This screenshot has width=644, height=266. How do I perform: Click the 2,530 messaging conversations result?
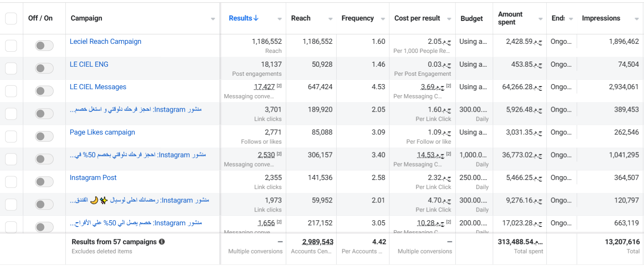pyautogui.click(x=266, y=155)
